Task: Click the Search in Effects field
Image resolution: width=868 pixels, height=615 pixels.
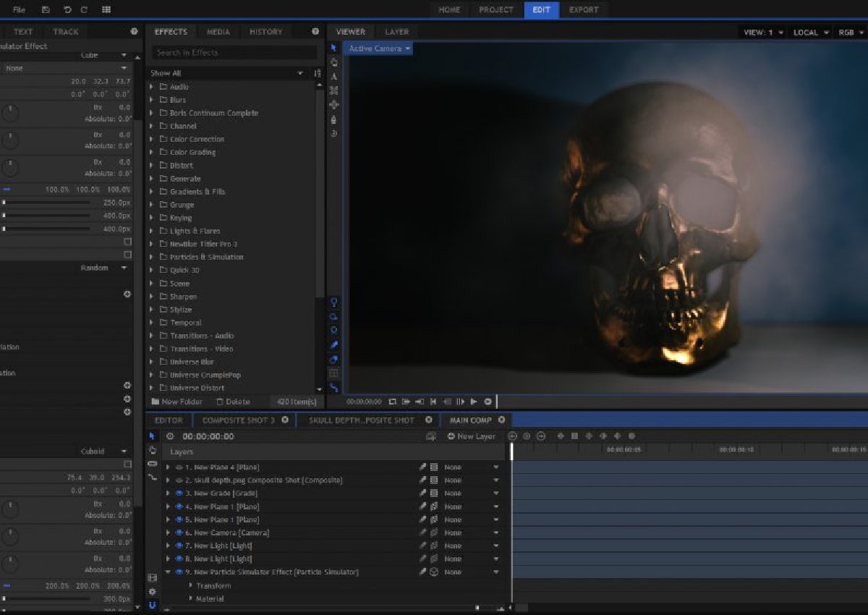Action: tap(234, 53)
